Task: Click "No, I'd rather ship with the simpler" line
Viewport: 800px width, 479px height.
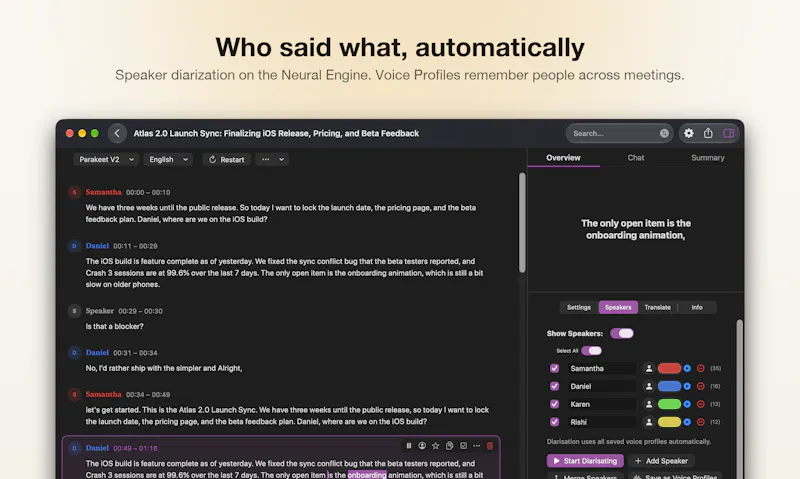Action: tap(164, 368)
